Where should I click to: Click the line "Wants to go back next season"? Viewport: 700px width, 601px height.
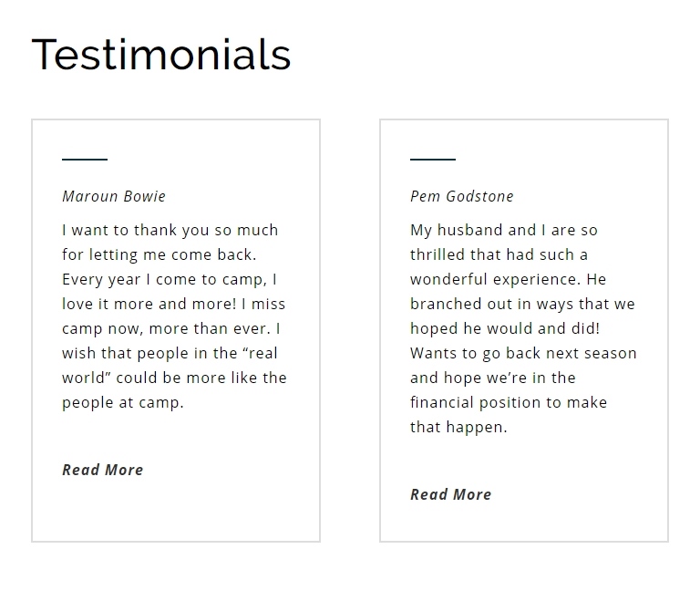click(x=523, y=353)
